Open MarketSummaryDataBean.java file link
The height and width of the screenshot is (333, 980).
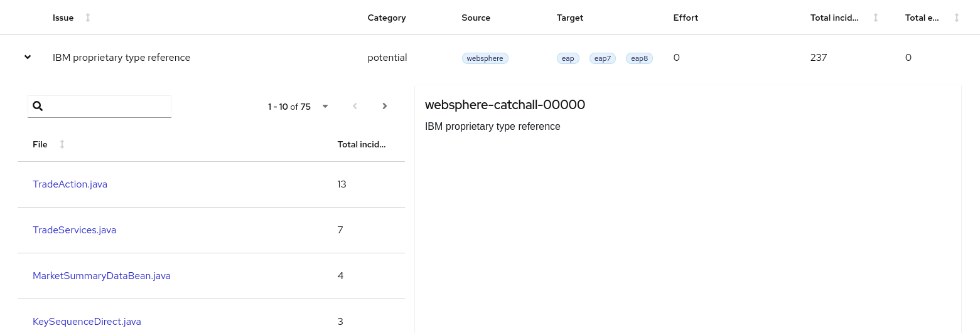[101, 276]
